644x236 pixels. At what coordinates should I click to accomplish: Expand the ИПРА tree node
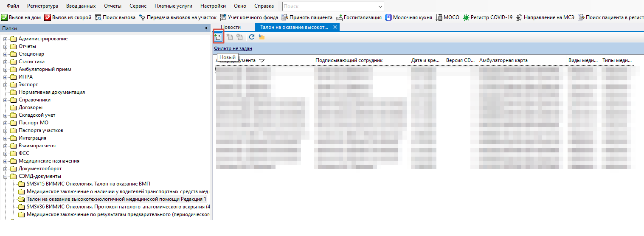click(x=6, y=77)
